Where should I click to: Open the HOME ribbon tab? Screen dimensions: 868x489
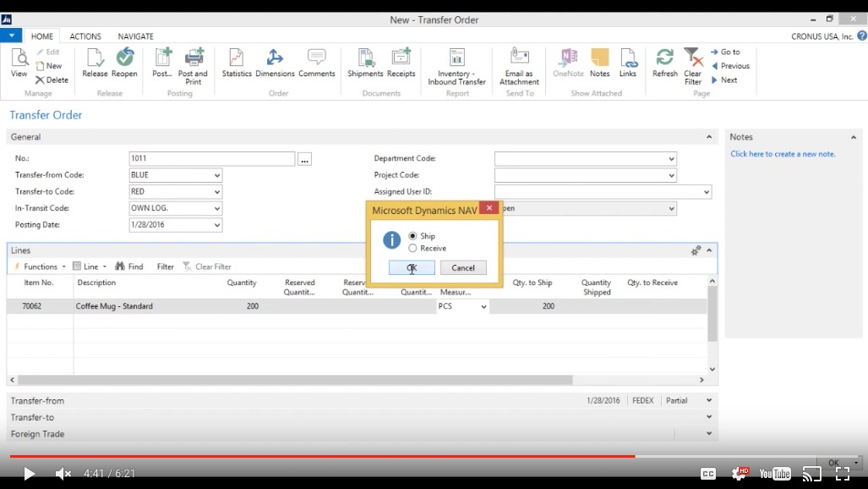click(42, 36)
